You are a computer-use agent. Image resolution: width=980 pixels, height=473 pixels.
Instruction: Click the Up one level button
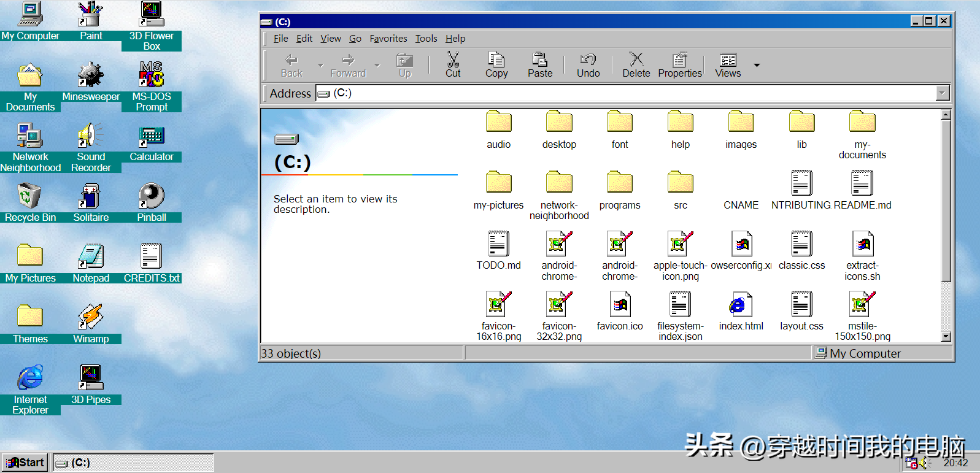[405, 65]
